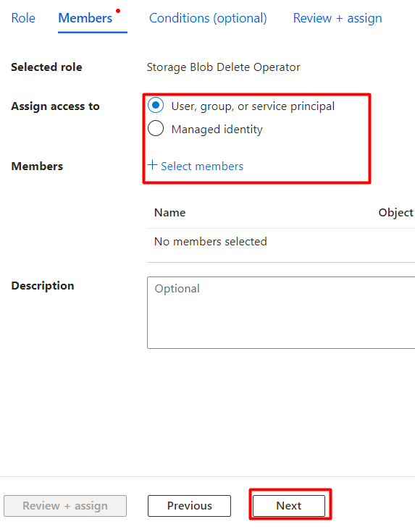Choose the Managed identity radio option

156,129
